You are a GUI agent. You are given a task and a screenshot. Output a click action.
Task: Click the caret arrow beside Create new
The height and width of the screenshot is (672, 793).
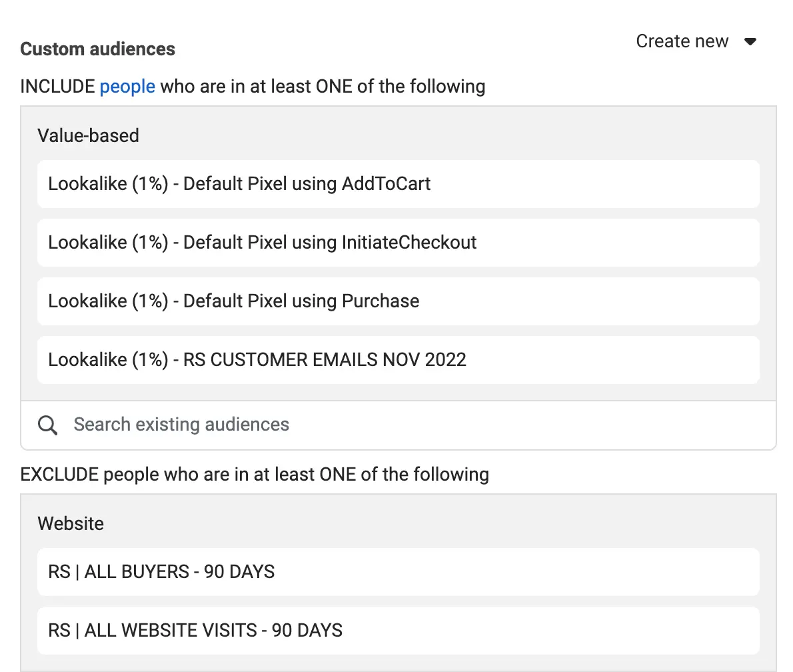(x=750, y=42)
